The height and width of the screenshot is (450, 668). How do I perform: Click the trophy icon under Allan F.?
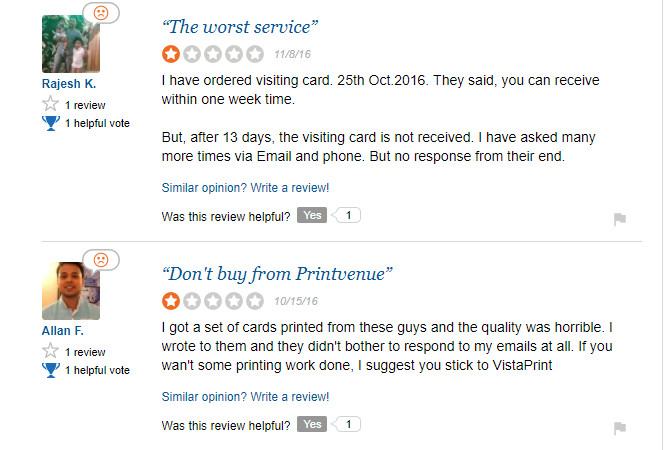coord(50,370)
